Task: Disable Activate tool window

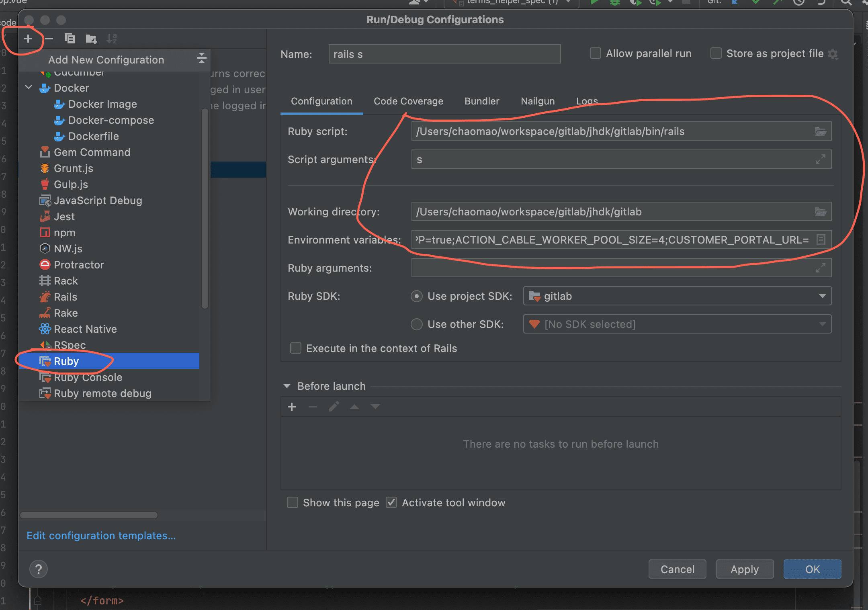Action: pyautogui.click(x=391, y=502)
